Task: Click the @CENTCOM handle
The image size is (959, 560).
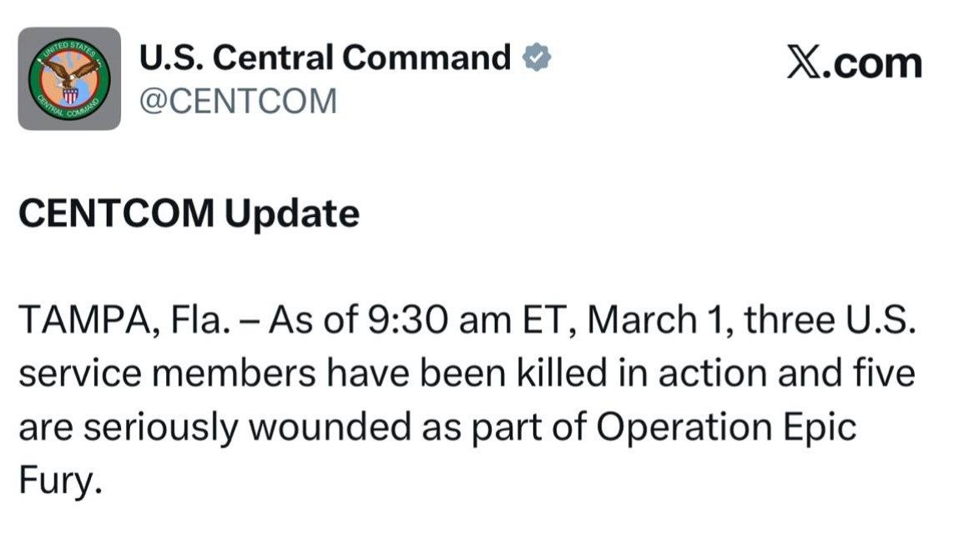Action: click(x=238, y=101)
